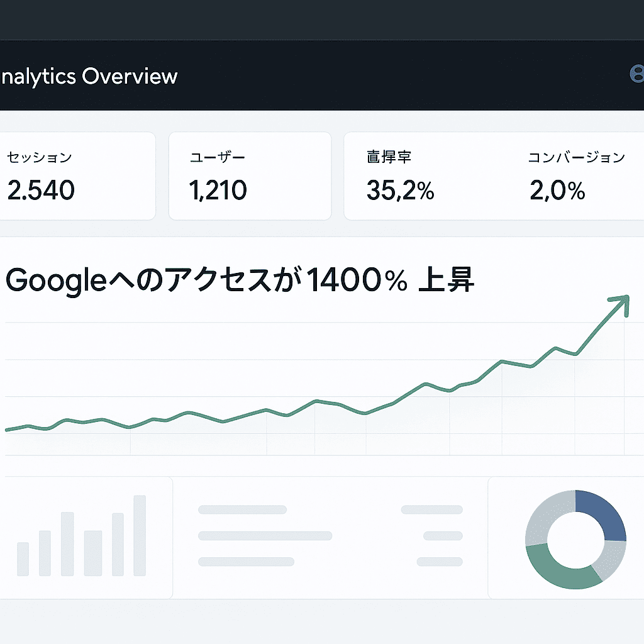Click the 35,2% bounce rate value

(400, 190)
